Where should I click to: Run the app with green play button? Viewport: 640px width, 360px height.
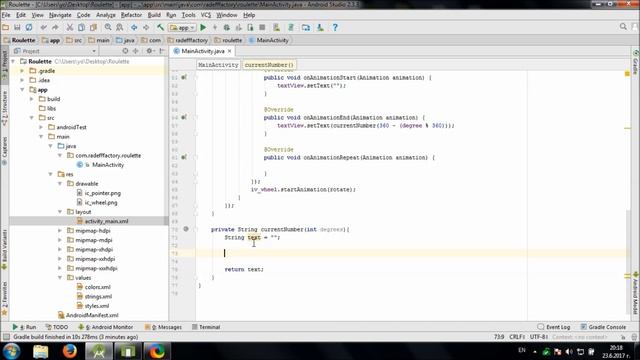click(203, 27)
